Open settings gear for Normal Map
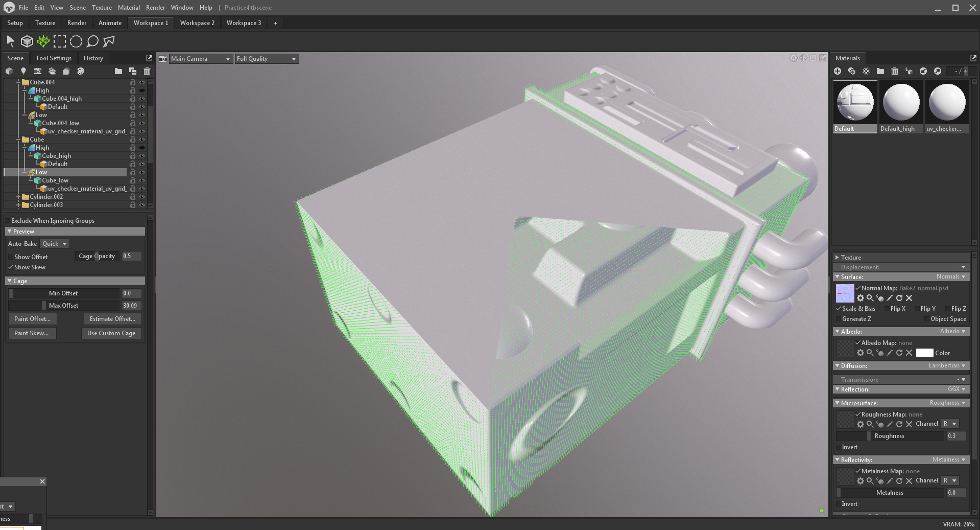 click(x=861, y=298)
